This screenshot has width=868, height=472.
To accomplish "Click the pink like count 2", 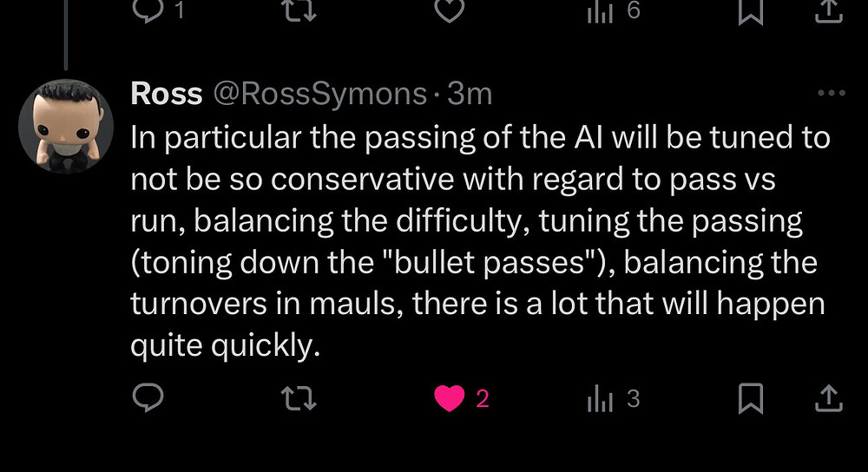I will (x=482, y=398).
